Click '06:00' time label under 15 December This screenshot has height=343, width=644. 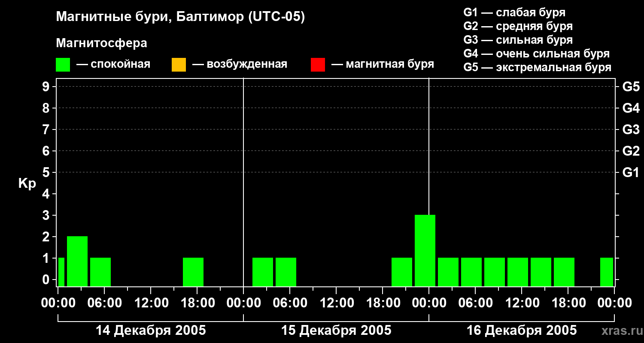290,303
